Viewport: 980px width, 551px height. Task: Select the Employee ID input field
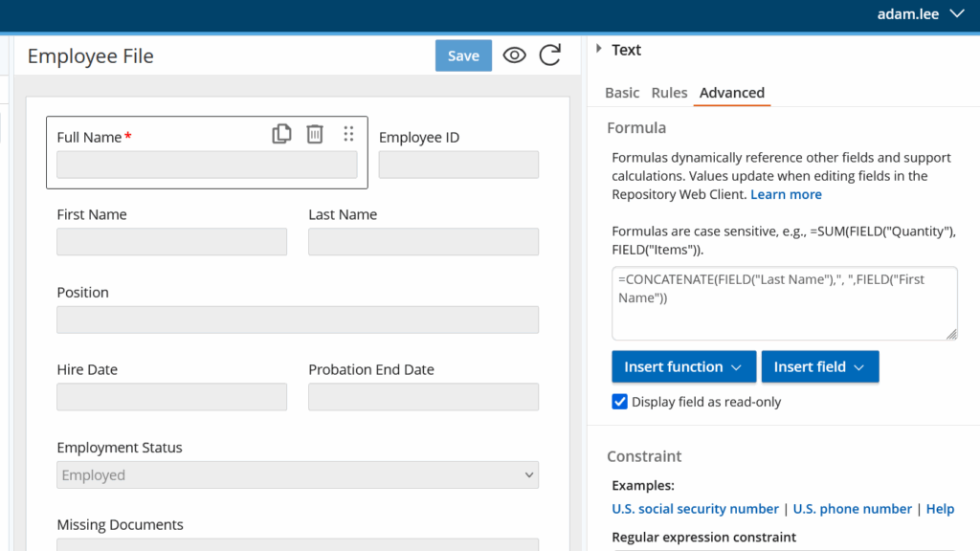458,165
